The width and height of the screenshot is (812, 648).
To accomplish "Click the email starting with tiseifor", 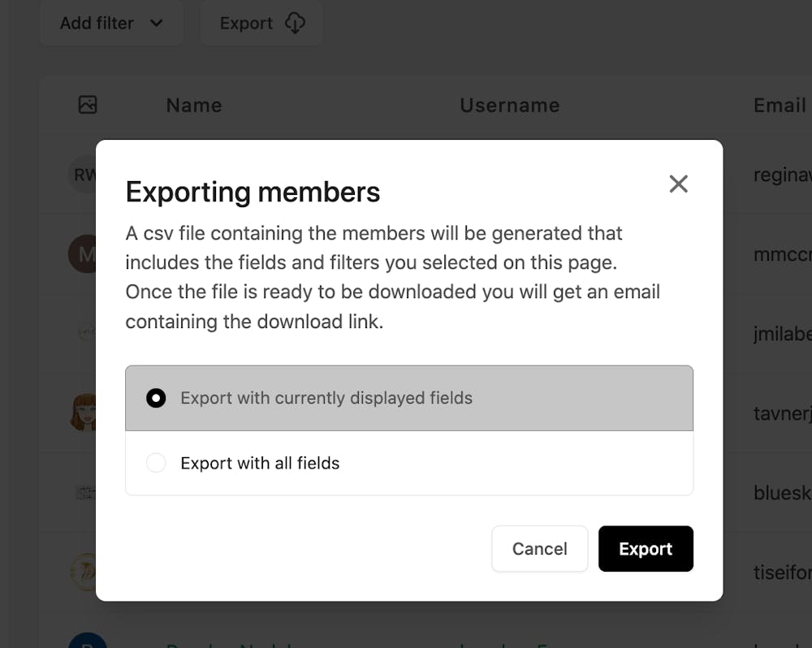I will click(x=783, y=573).
